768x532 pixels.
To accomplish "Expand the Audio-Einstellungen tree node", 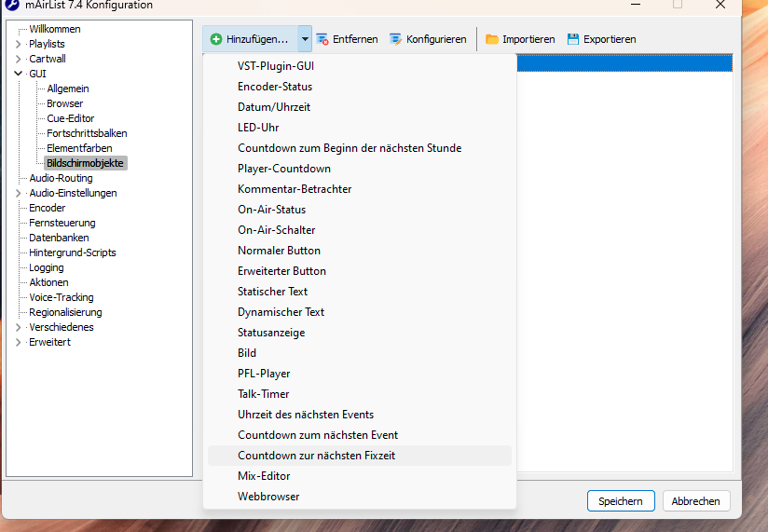I will click(18, 193).
